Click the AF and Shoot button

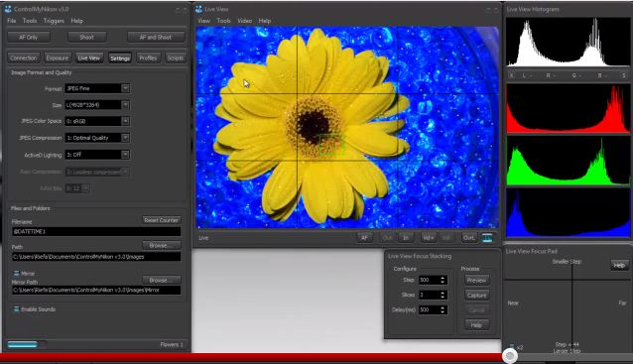pyautogui.click(x=156, y=37)
